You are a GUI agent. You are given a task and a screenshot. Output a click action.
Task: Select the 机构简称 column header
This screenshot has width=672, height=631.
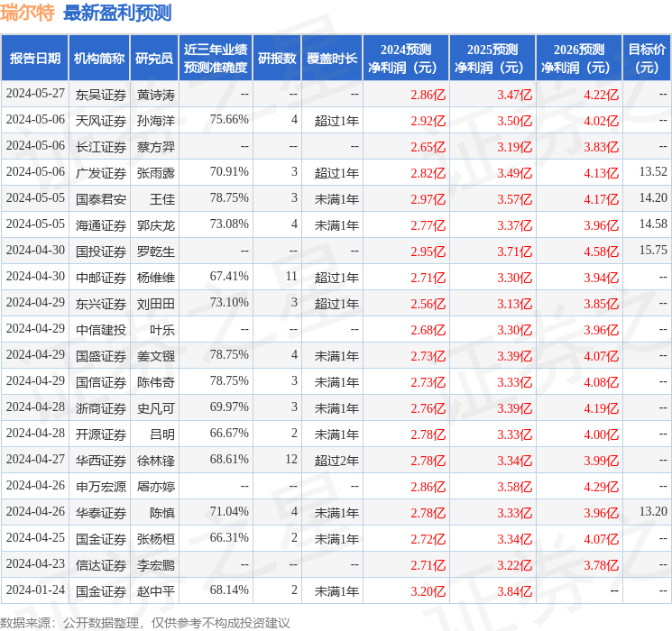pos(99,59)
